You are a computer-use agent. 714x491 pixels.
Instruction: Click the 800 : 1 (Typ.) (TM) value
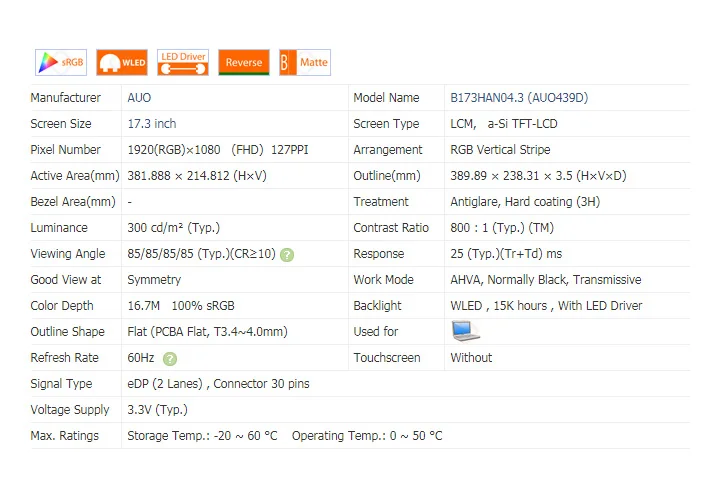pos(502,228)
